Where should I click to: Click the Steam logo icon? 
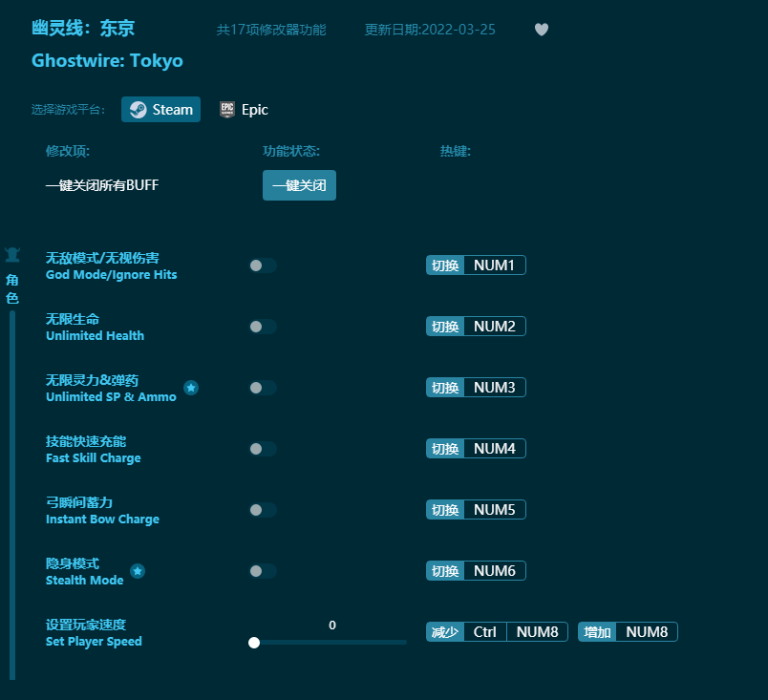[x=139, y=110]
